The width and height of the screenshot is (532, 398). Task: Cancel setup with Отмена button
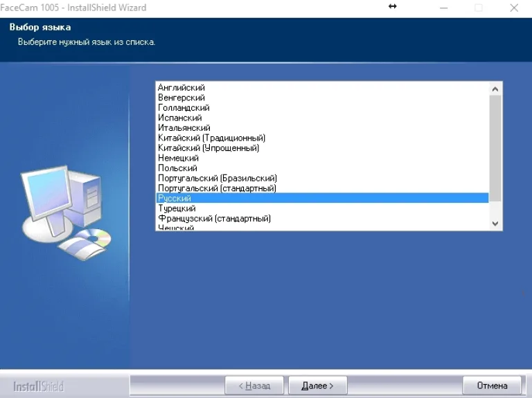(x=492, y=386)
